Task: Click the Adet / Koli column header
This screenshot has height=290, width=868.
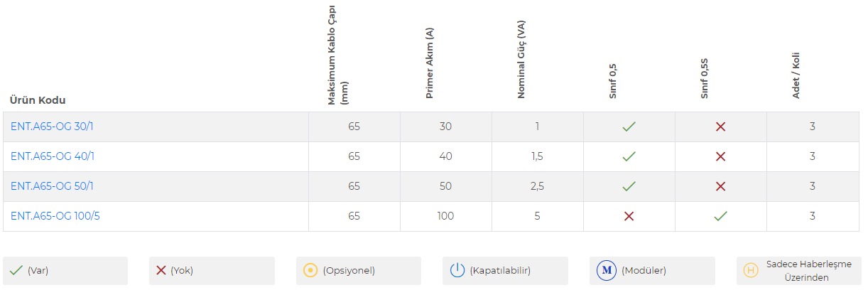Action: pos(796,75)
